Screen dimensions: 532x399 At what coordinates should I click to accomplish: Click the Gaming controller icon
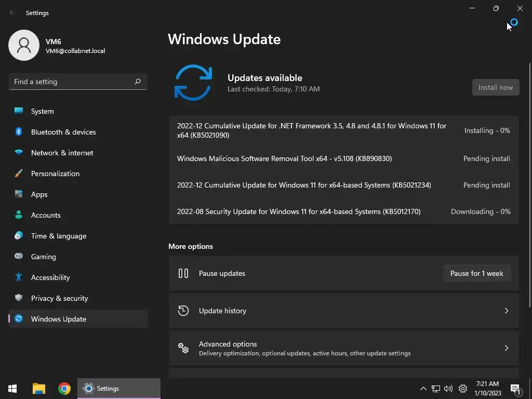(x=19, y=256)
